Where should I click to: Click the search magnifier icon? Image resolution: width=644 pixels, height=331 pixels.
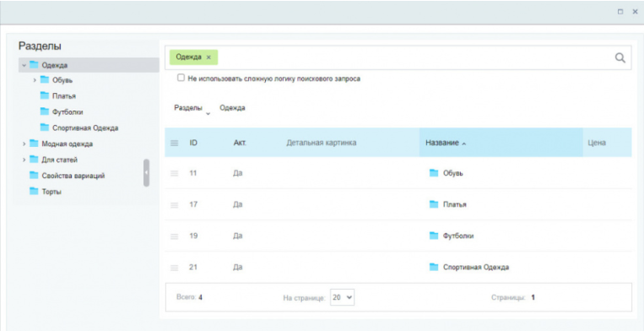[620, 58]
